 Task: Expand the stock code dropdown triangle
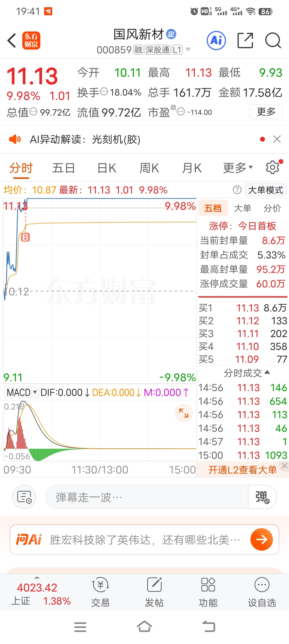click(188, 49)
